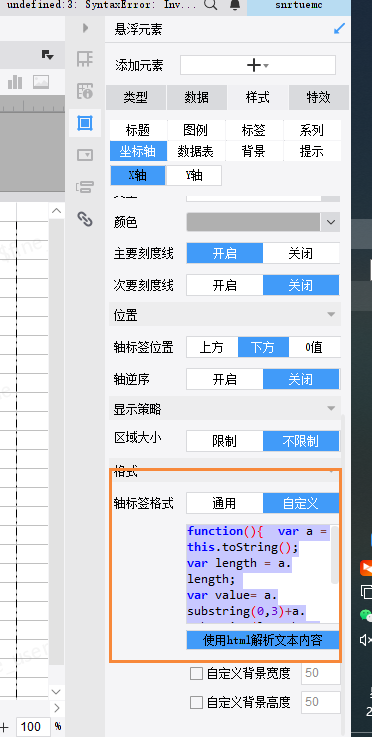Viewport: 372px width, 737px height.
Task: Set 次要刻度线 to 关闭
Action: click(x=301, y=285)
